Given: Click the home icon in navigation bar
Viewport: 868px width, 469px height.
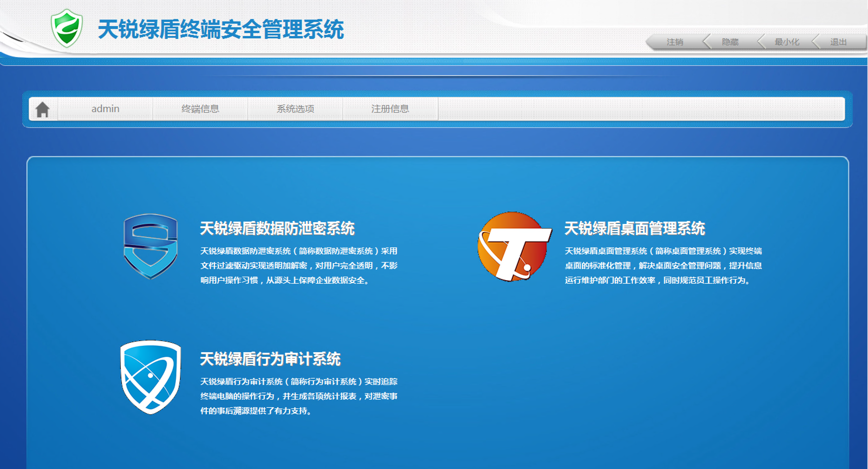Looking at the screenshot, I should tap(43, 109).
